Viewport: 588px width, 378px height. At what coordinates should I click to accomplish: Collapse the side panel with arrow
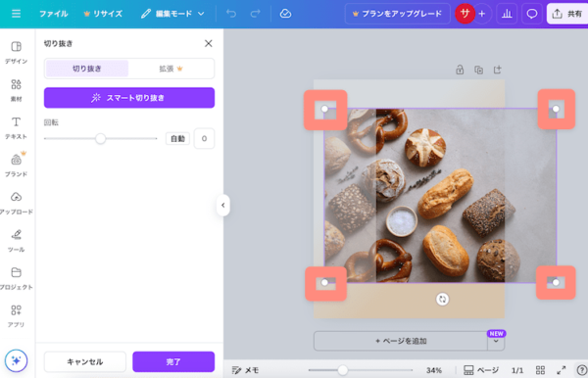[223, 206]
